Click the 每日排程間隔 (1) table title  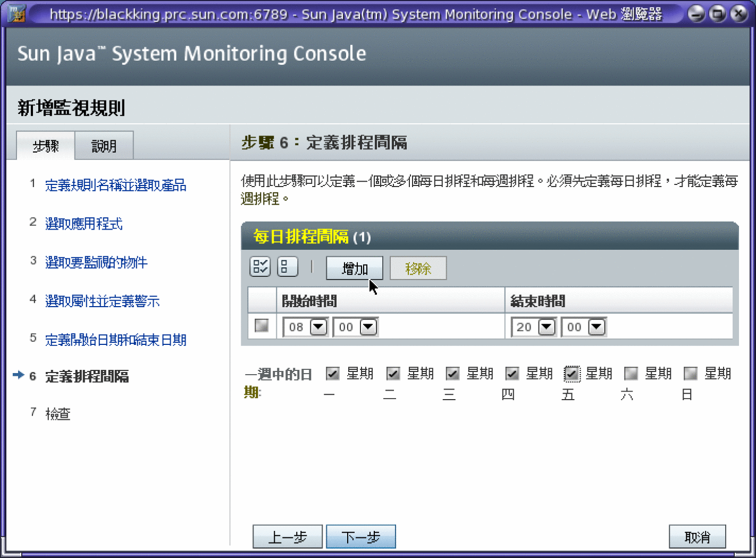click(312, 236)
